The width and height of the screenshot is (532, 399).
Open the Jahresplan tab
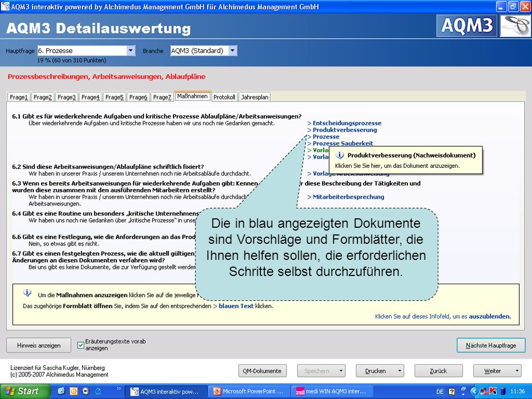point(255,97)
